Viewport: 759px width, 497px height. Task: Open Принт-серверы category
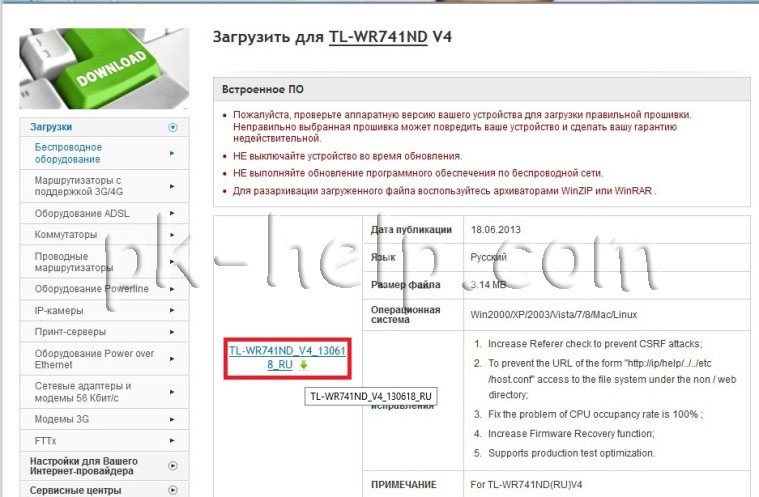[70, 332]
